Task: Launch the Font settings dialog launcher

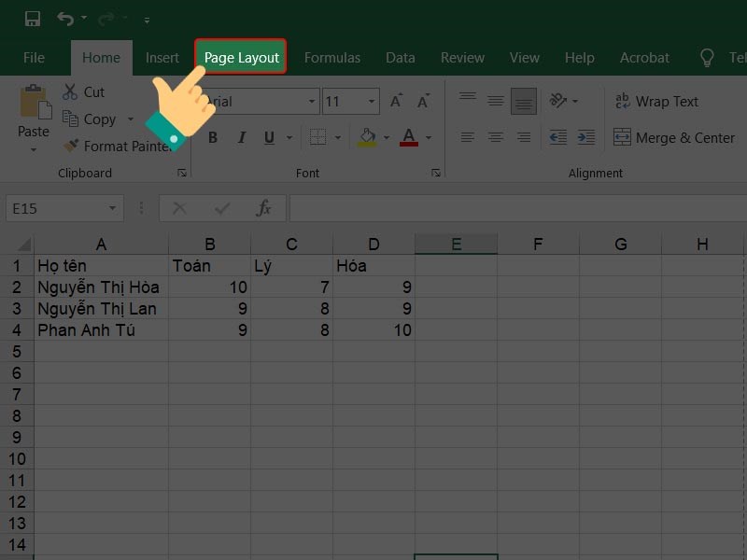Action: [x=435, y=173]
